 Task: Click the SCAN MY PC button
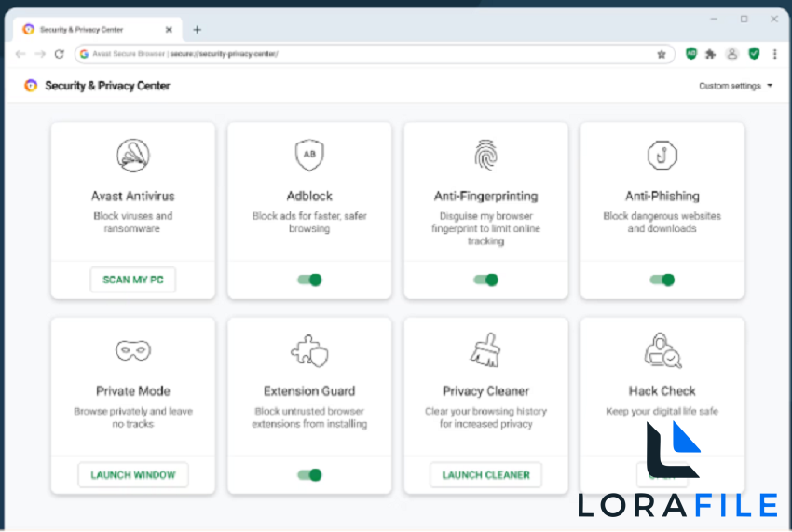tap(133, 280)
